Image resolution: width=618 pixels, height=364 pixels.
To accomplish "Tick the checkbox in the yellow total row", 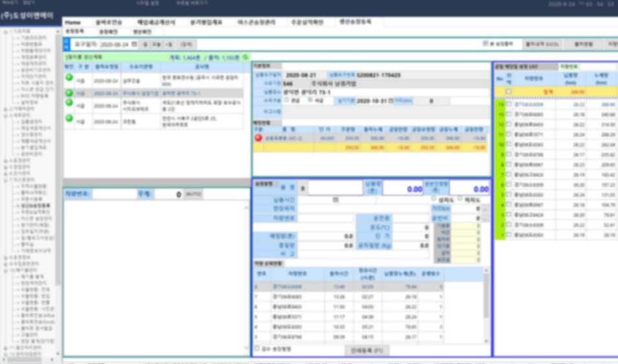I will coord(509,92).
